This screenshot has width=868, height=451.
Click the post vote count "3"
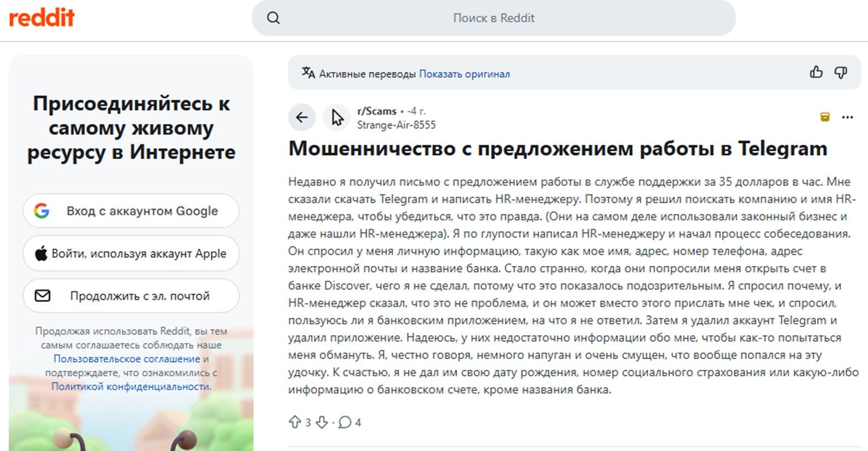coord(308,423)
